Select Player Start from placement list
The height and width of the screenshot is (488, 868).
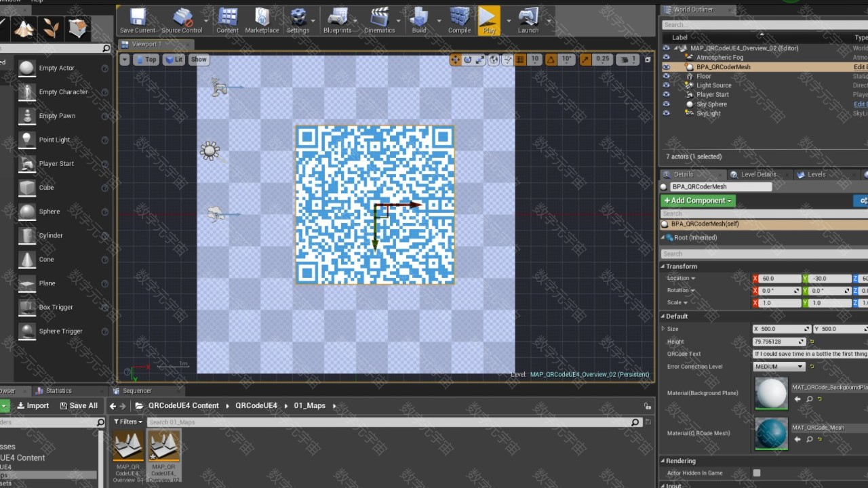(x=56, y=163)
